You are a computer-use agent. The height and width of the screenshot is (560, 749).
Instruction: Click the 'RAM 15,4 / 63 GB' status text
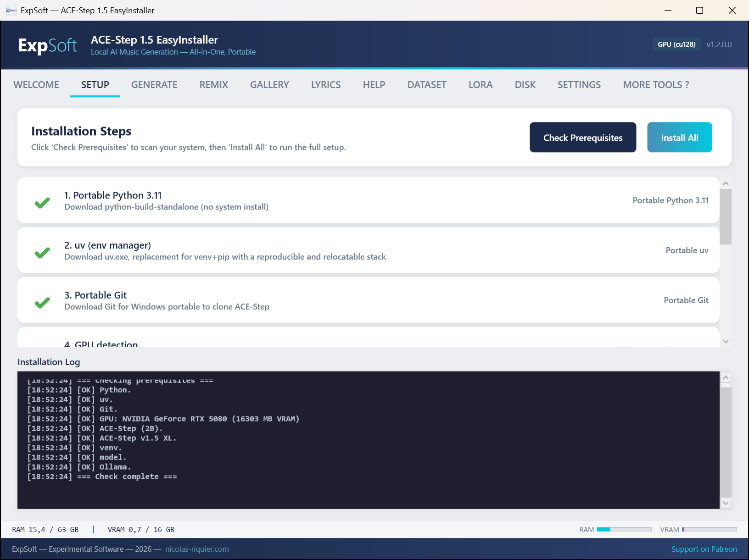(45, 529)
